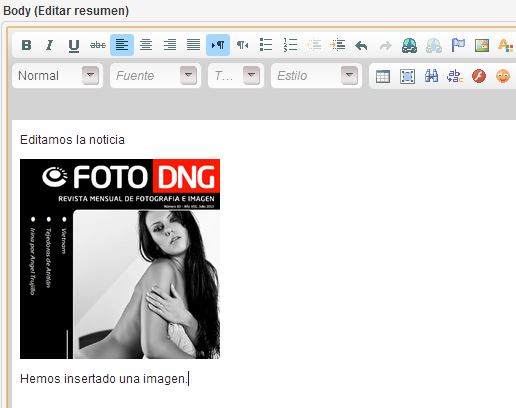Click the Editar resumen link

(81, 11)
